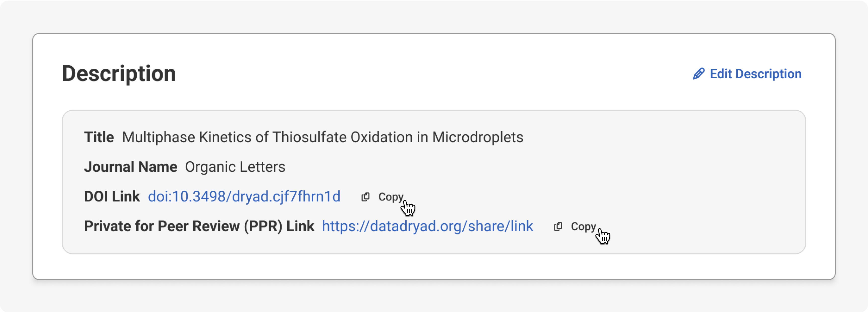Click the hand cursor graphic below DOI Copy
Viewport: 868px width, 312px height.
(408, 207)
